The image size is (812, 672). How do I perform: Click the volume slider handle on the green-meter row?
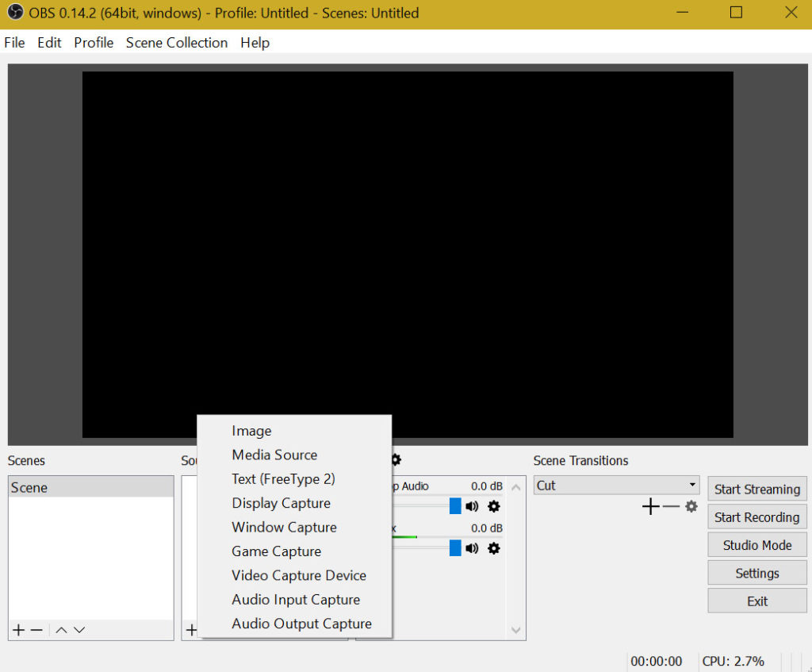pos(455,548)
